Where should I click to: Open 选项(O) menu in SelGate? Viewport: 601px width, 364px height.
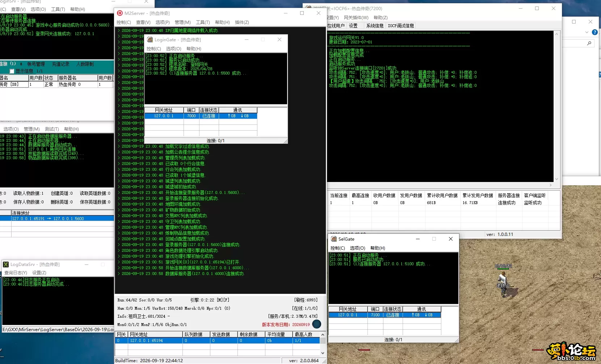tap(357, 248)
